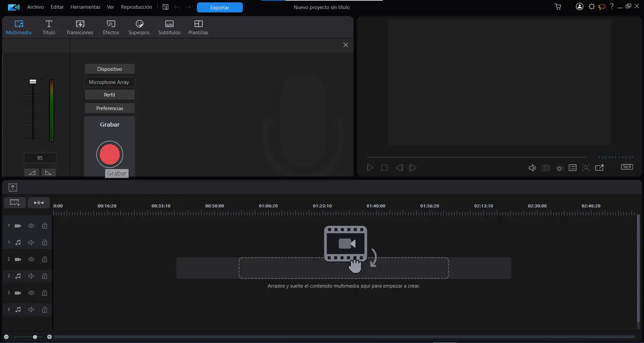Open help with the question mark icon
The image size is (644, 343).
[612, 6]
